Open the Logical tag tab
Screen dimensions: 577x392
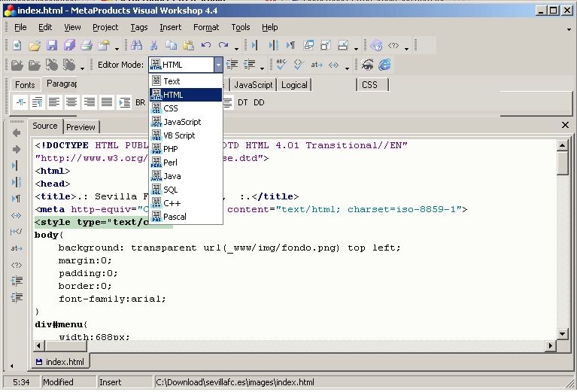pos(294,85)
